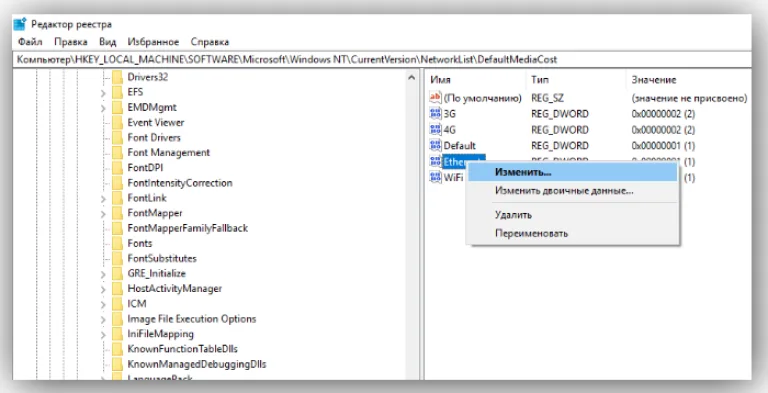Click the HostActivityManager folder icon

117,289
